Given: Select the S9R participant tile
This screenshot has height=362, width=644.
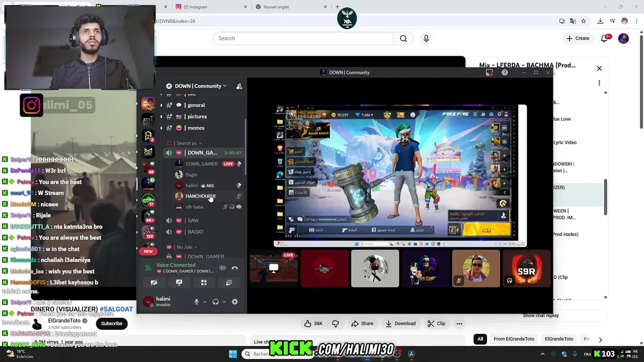Looking at the screenshot, I should click(x=527, y=268).
